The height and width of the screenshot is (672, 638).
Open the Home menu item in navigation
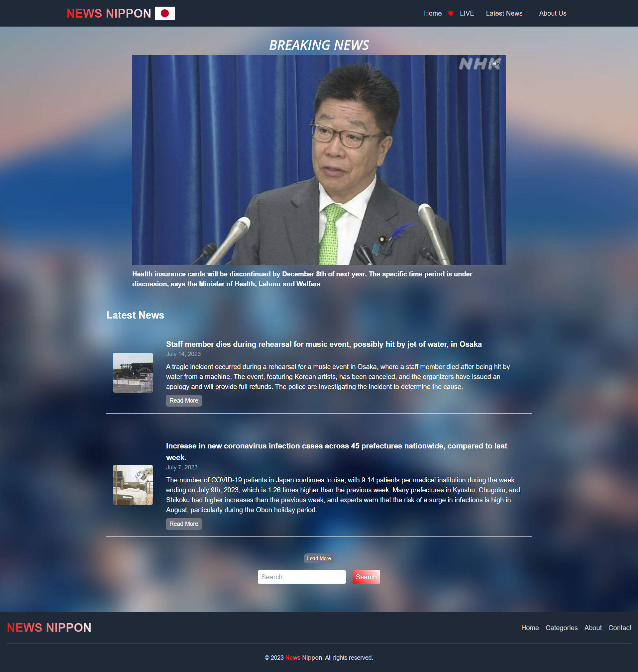(432, 13)
